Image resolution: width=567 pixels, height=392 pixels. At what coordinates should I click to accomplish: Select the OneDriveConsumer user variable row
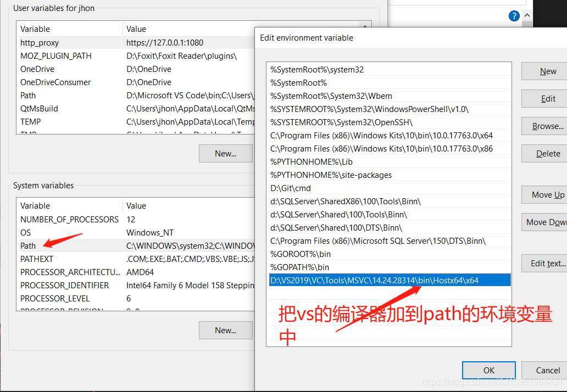136,82
